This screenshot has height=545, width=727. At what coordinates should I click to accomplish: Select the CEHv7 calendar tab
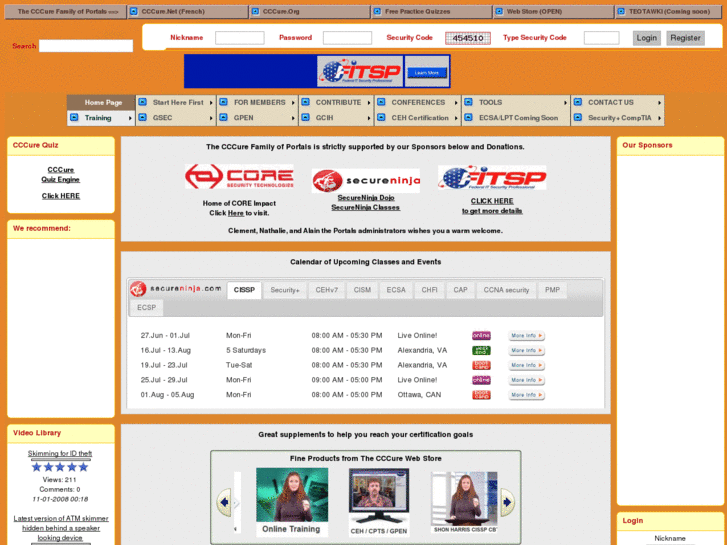click(327, 290)
